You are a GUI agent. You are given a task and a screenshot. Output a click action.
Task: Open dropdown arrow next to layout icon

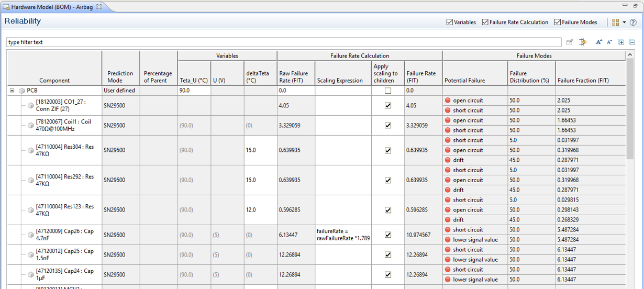click(624, 23)
